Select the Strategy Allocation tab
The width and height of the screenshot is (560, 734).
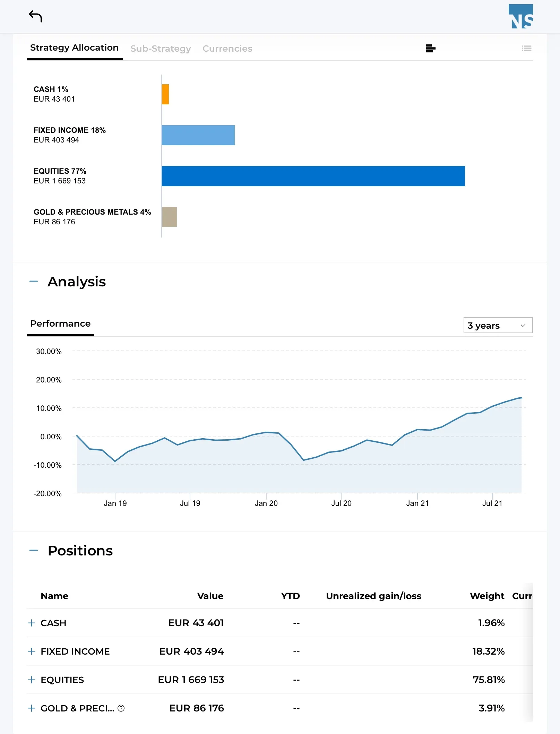pyautogui.click(x=75, y=48)
